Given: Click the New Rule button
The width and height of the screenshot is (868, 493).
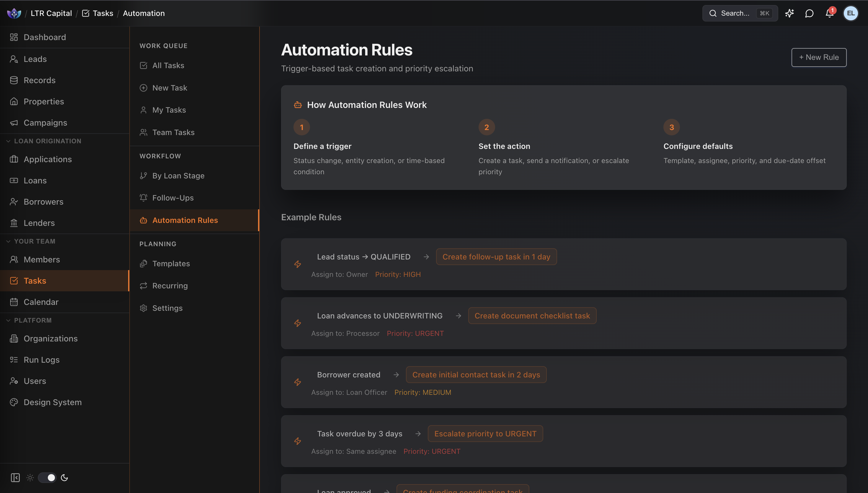Looking at the screenshot, I should pos(818,57).
